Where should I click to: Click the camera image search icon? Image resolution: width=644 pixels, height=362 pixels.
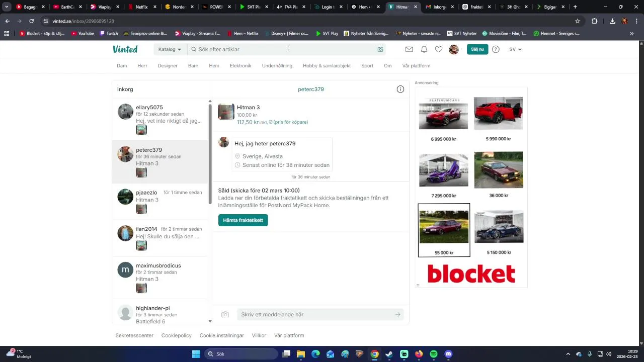pyautogui.click(x=380, y=49)
